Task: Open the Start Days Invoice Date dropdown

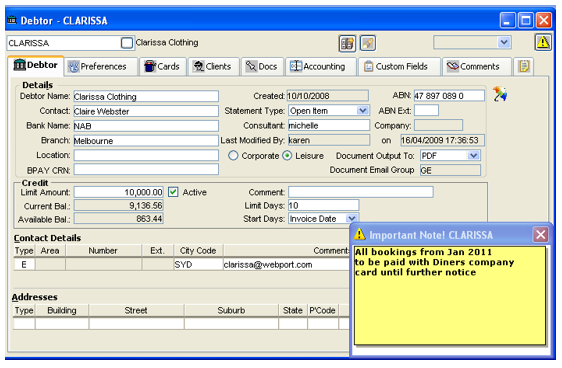Action: (352, 219)
